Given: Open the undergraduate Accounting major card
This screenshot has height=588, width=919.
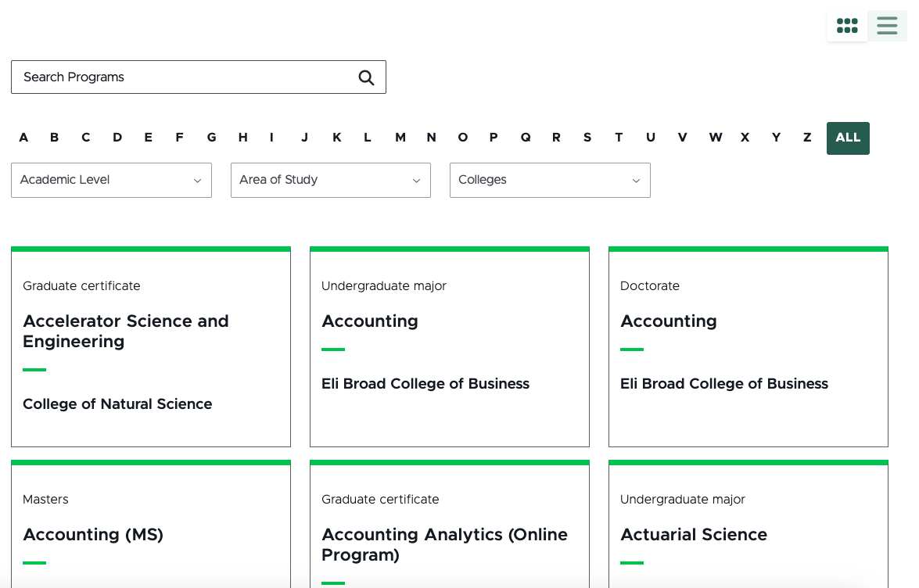Looking at the screenshot, I should 370,321.
